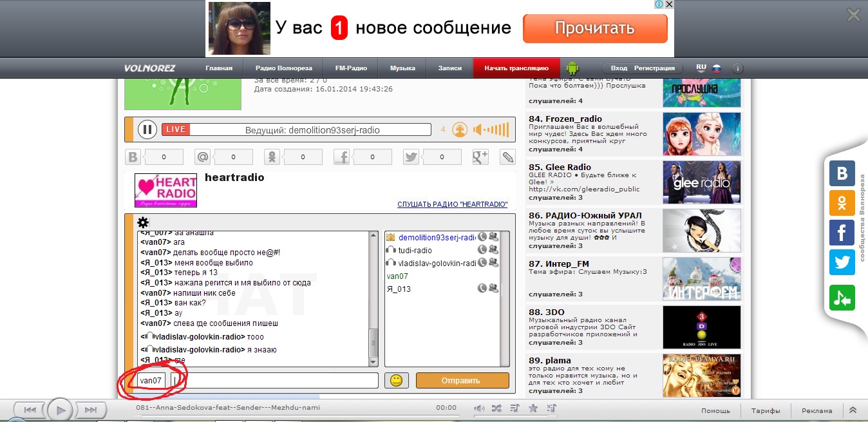Open the listeners icon next to count 4
The image size is (868, 422).
[x=459, y=129]
